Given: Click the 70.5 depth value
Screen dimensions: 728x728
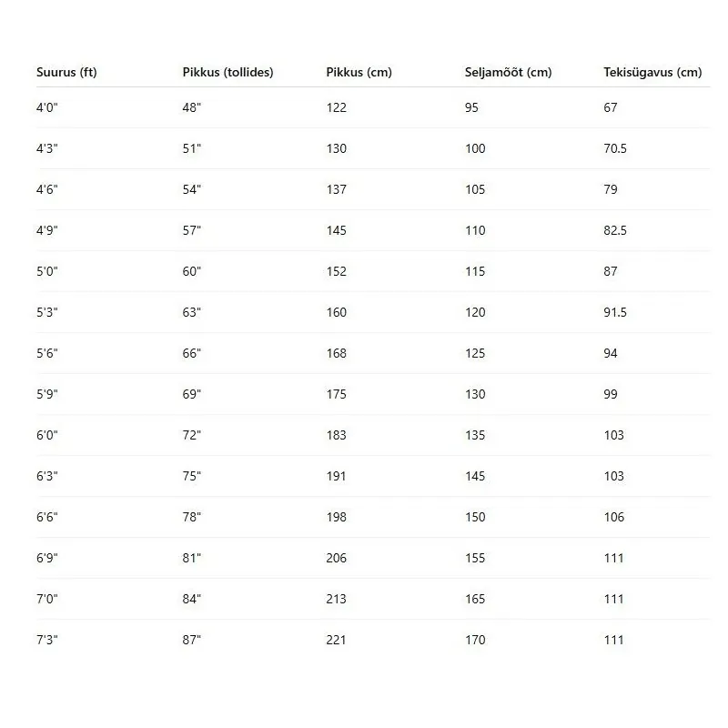Looking at the screenshot, I should 615,148.
